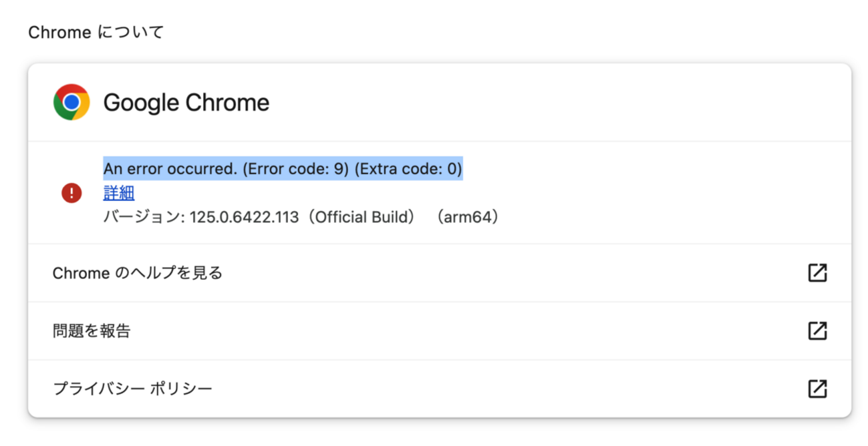The height and width of the screenshot is (446, 868).
Task: Click the Google Chrome logo icon
Action: 71,102
